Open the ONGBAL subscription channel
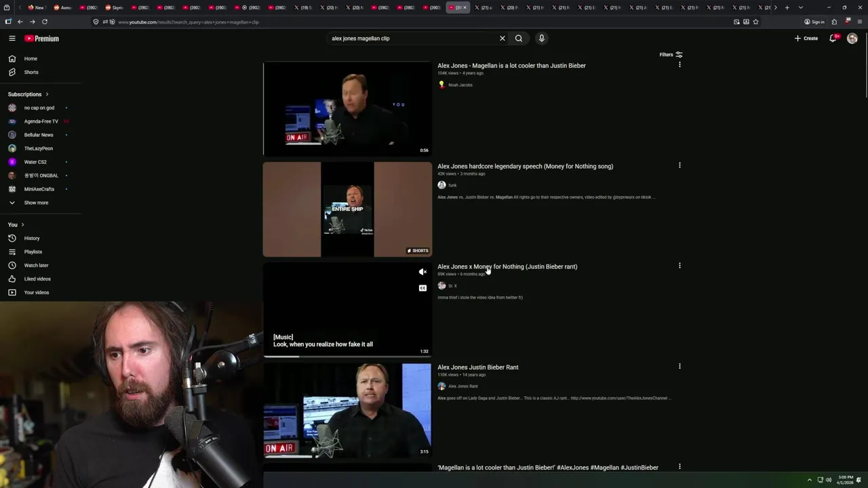868x488 pixels. [41, 176]
